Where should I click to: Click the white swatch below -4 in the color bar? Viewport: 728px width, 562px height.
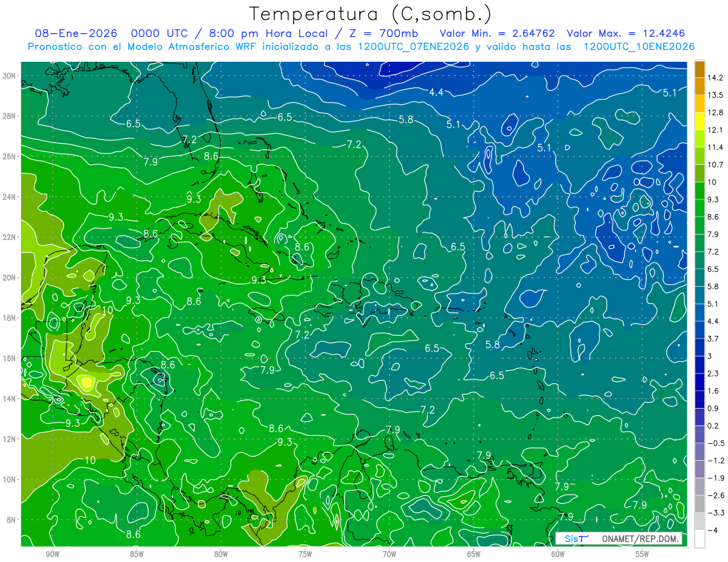click(699, 539)
